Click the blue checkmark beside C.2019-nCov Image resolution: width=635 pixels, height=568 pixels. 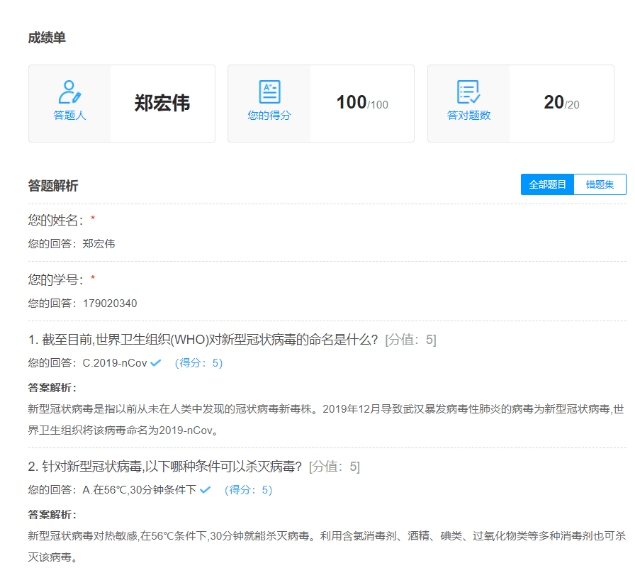click(x=156, y=363)
